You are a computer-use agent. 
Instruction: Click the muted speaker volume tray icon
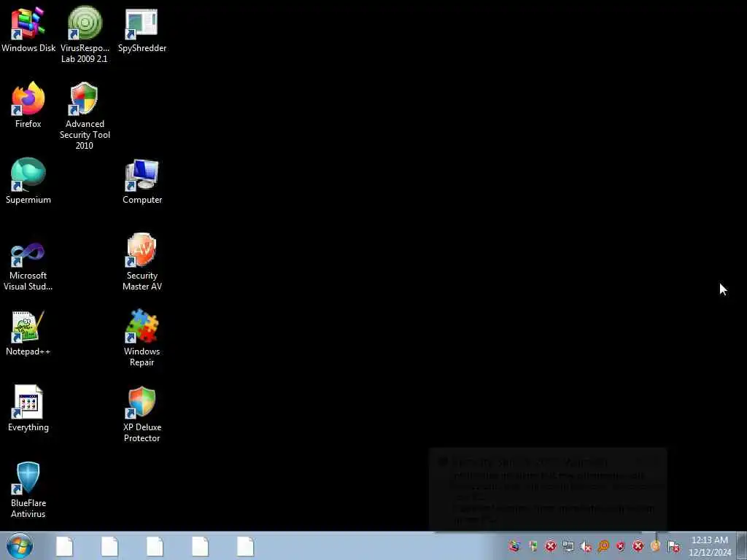pyautogui.click(x=586, y=547)
